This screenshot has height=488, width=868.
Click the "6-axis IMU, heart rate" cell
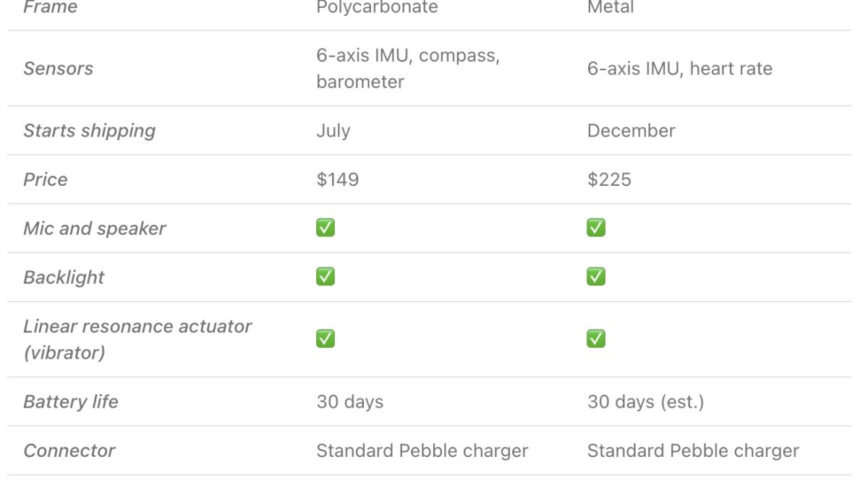pos(679,69)
